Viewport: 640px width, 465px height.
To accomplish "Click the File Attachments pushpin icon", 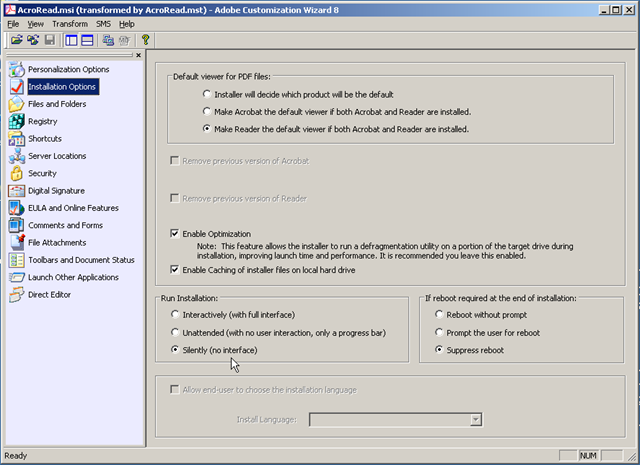I will pos(17,243).
